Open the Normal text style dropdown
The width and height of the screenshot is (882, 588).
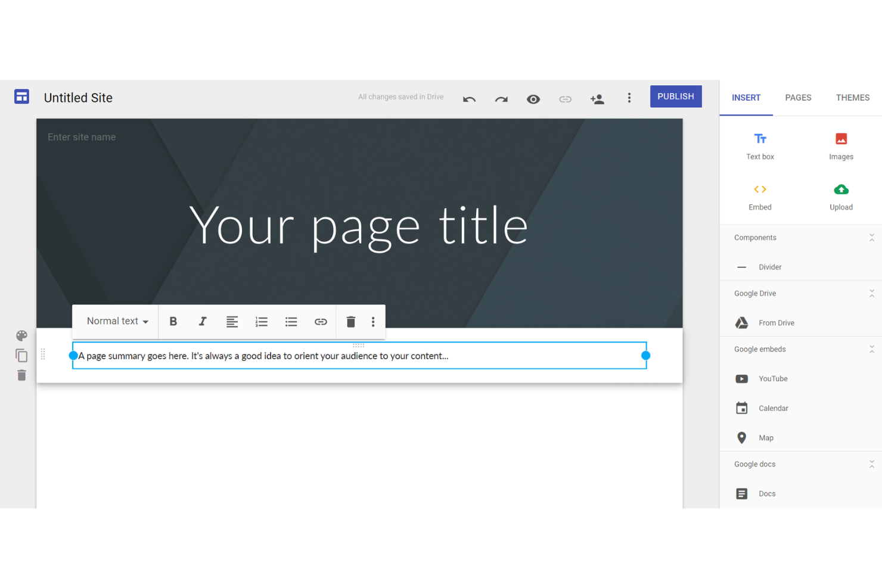click(116, 321)
